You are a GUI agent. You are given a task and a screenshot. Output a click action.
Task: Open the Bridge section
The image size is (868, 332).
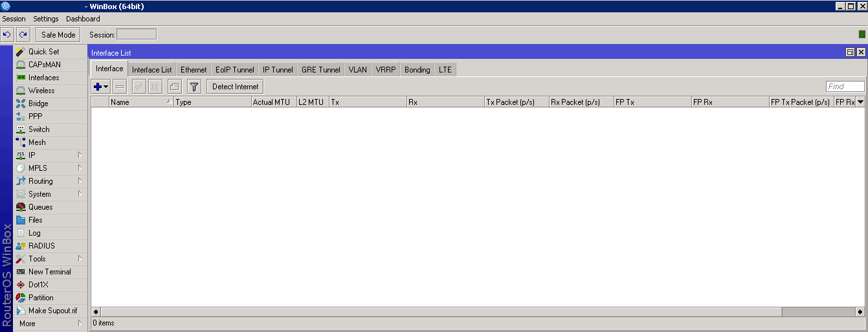coord(50,104)
